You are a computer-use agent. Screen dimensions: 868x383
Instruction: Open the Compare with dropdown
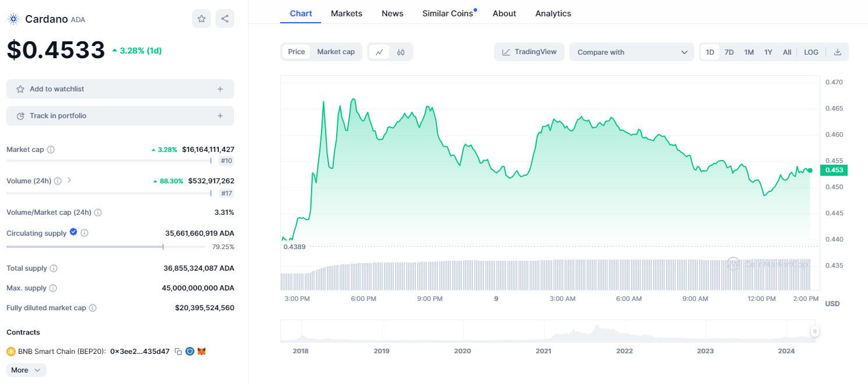[x=631, y=52]
